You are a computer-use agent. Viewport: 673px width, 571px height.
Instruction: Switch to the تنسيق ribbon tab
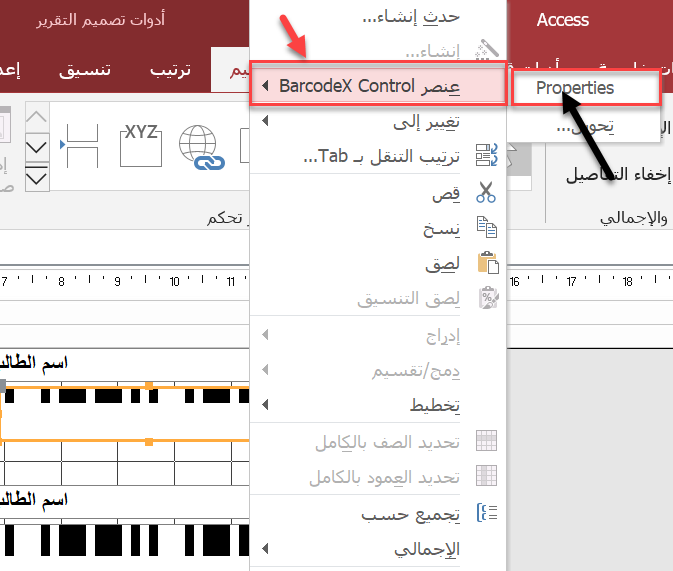[x=85, y=70]
